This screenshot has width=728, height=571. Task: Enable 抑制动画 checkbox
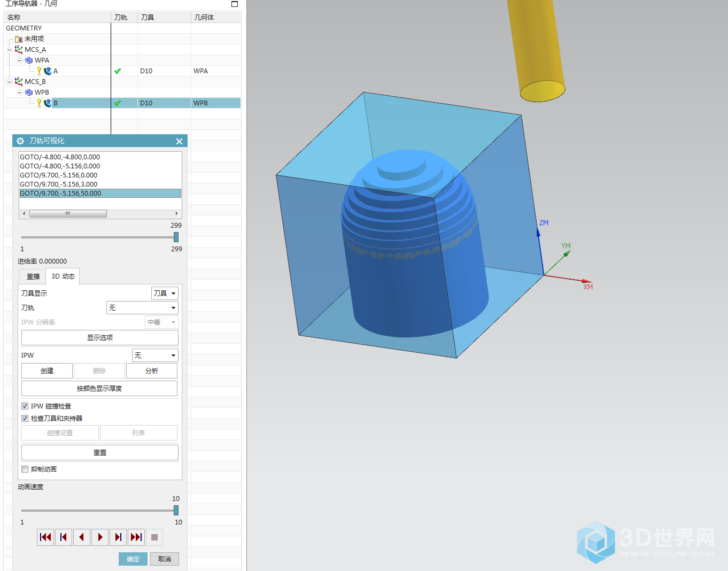[25, 469]
